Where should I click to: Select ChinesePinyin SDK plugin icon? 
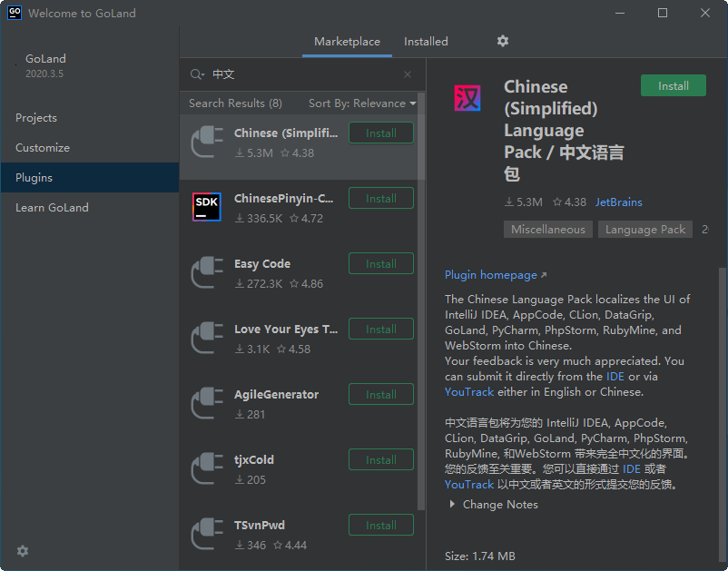point(207,207)
